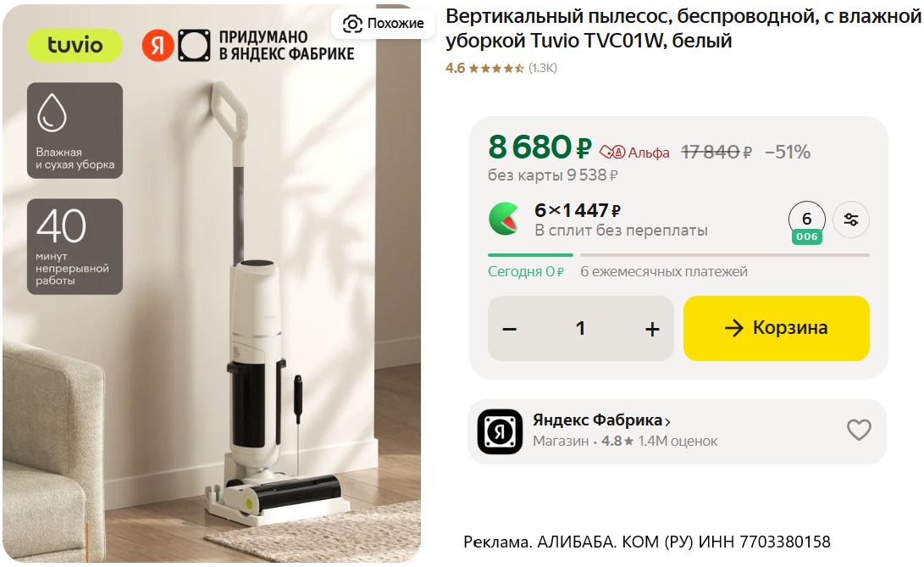Viewport: 924px width, 567px height.
Task: Increase quantity with plus button
Action: [x=652, y=329]
